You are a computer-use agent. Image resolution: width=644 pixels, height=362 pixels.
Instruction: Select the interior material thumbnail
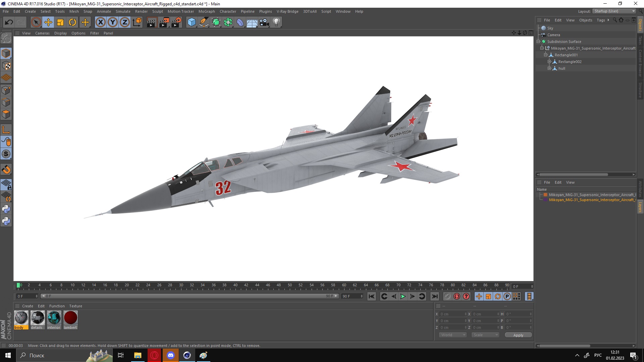pos(54,318)
